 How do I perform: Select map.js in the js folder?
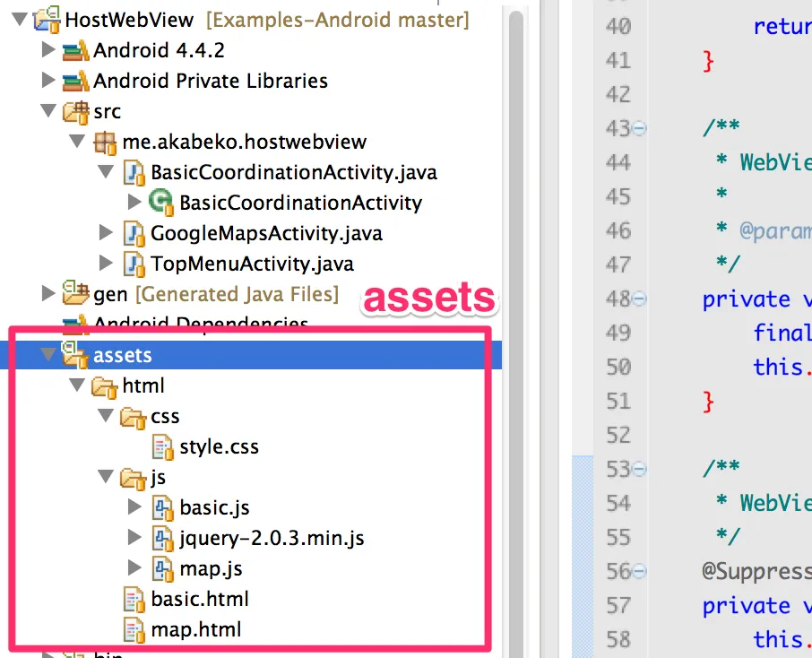pos(211,568)
